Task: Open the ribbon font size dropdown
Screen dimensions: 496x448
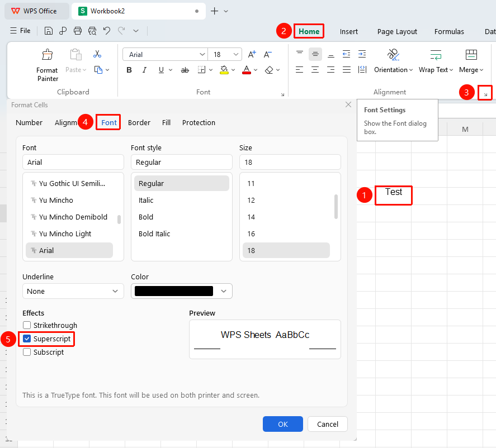Action: [x=235, y=54]
